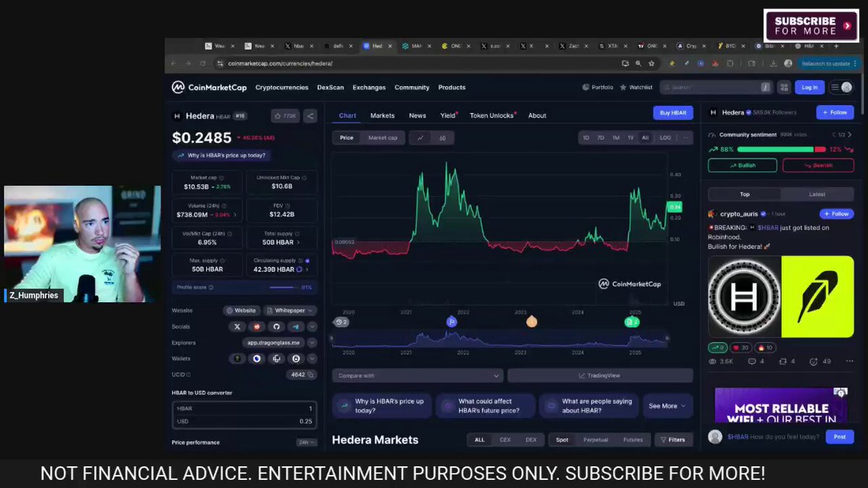Open the Cryptocurrencies menu
The width and height of the screenshot is (868, 488).
pos(282,87)
